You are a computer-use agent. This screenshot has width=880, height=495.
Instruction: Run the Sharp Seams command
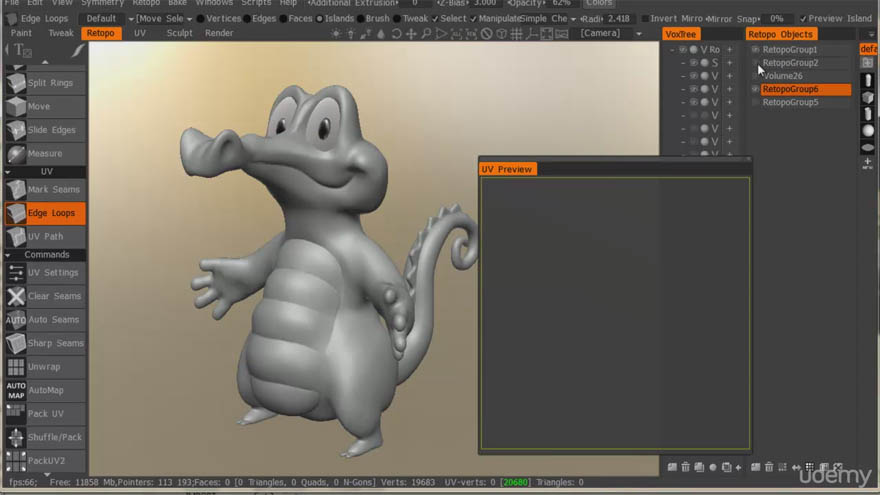pos(45,343)
